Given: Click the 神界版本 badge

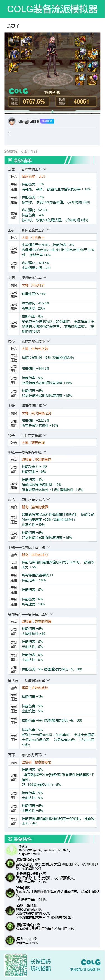Looking at the screenshot, I should tap(47, 121).
